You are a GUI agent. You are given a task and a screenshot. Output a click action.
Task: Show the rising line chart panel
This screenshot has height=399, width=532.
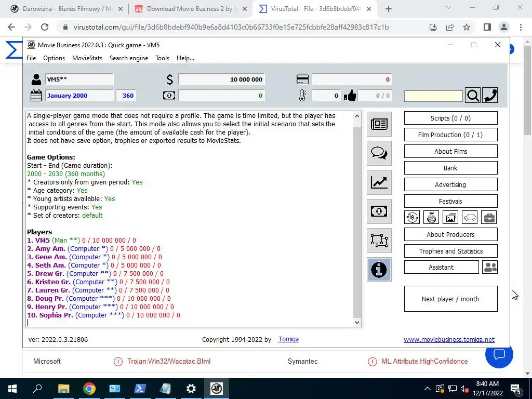[379, 182]
